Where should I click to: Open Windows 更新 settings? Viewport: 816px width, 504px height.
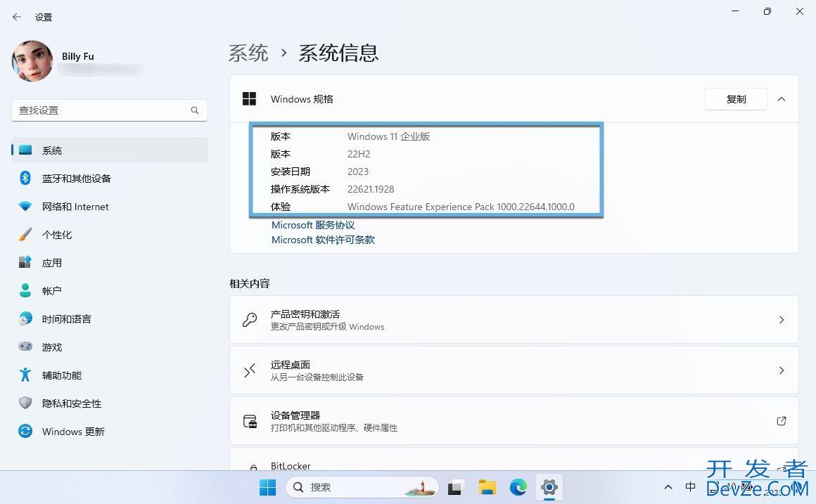(x=109, y=431)
